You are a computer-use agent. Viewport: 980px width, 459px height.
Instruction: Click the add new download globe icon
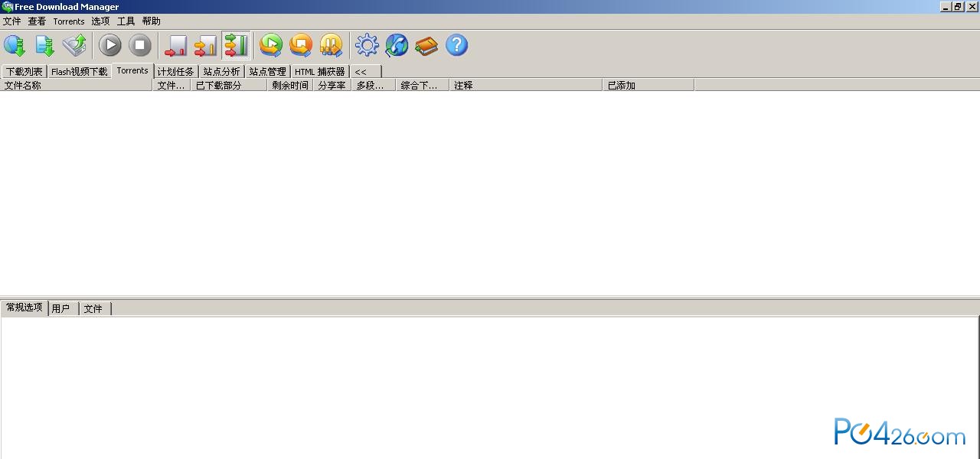pyautogui.click(x=15, y=46)
